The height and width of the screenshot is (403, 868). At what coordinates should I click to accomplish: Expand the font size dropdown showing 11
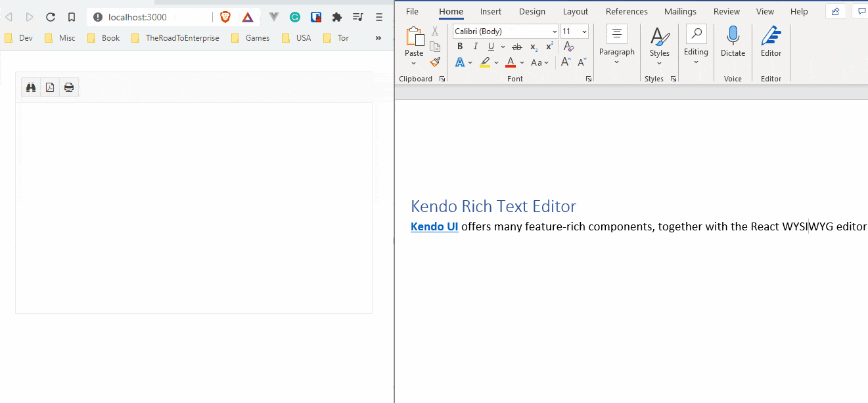[x=583, y=31]
